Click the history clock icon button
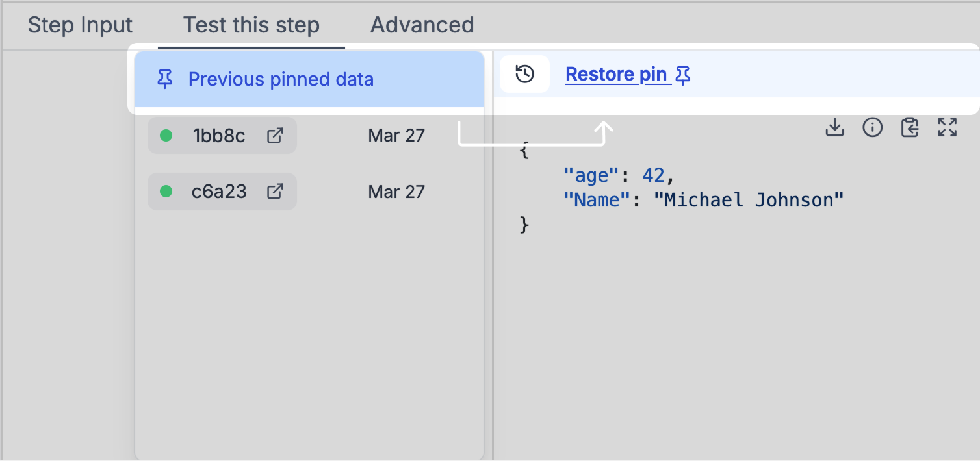This screenshot has width=980, height=461. click(524, 74)
